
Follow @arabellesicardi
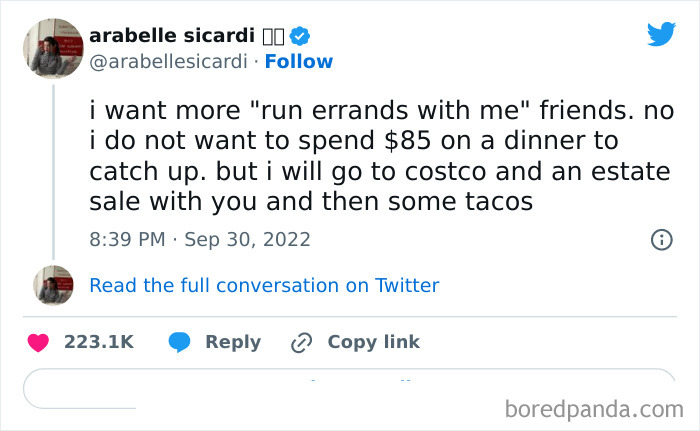point(298,61)
